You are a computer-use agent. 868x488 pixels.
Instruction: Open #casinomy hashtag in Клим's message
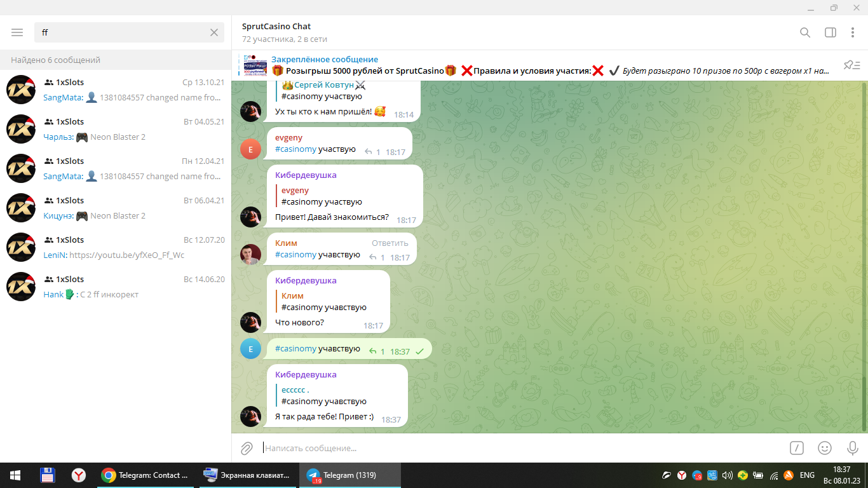click(295, 255)
